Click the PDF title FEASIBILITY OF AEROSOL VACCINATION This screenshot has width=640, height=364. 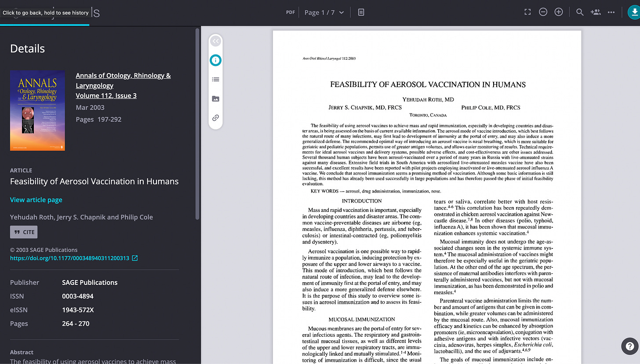(428, 84)
